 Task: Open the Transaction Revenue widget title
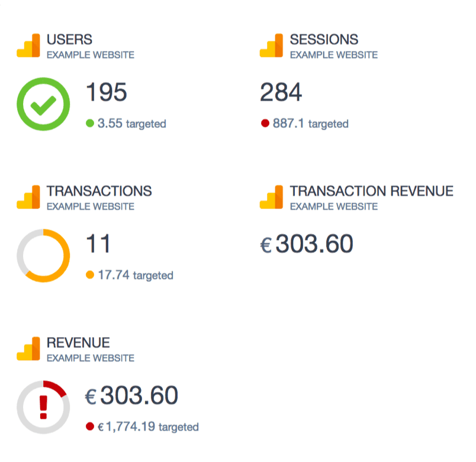tap(371, 191)
